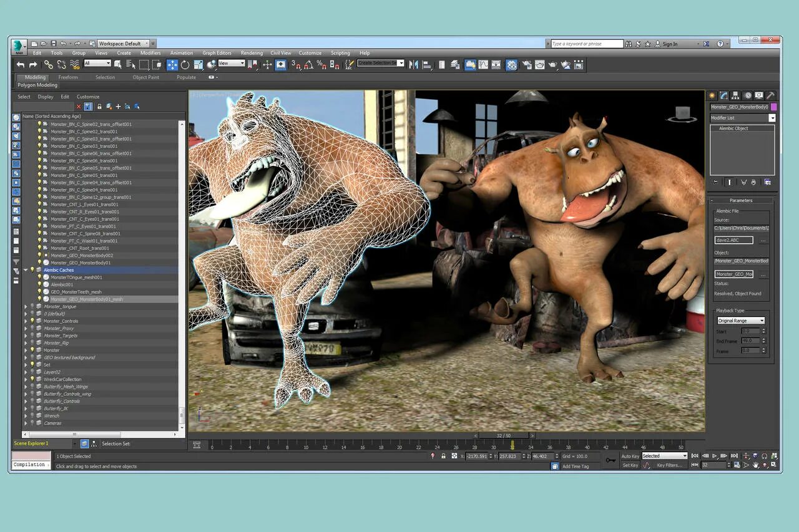Switch to the Object Paint ribbon tab
Screen dimensions: 799x532
pos(145,77)
